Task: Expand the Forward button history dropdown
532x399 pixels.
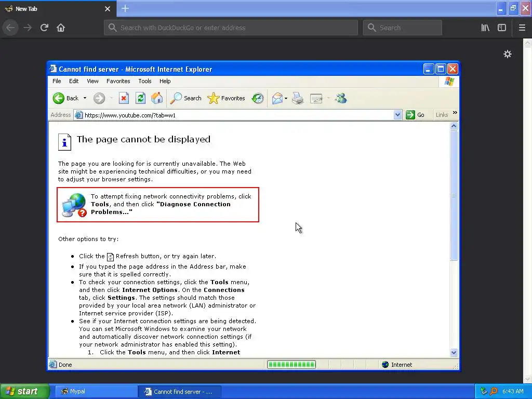Action: click(111, 98)
